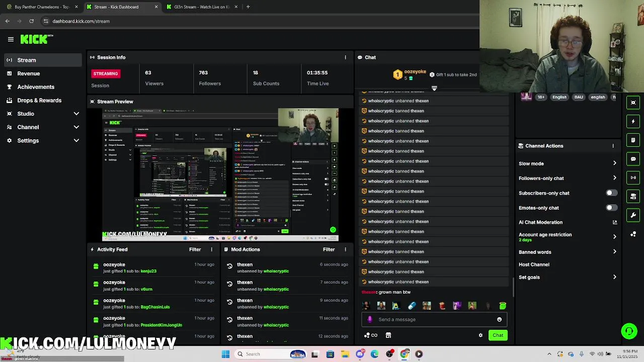
Task: Open the chat bubble icon in right rail
Action: [633, 159]
